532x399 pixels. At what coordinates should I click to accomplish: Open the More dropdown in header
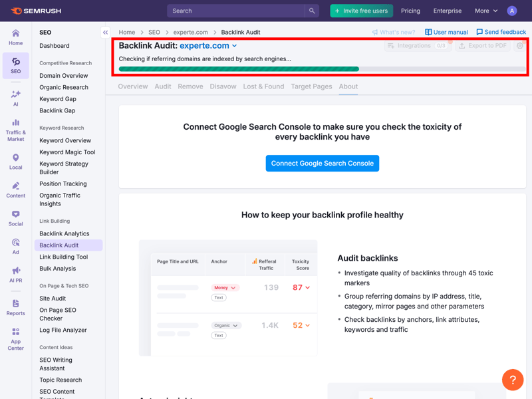click(485, 11)
